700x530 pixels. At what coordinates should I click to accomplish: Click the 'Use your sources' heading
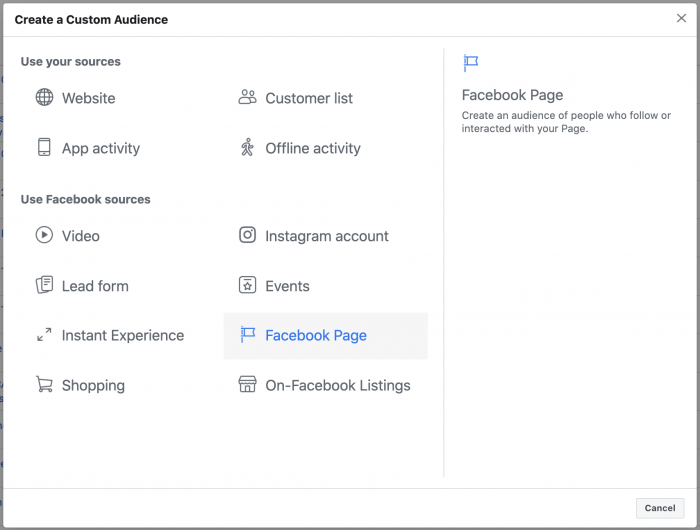tap(71, 61)
